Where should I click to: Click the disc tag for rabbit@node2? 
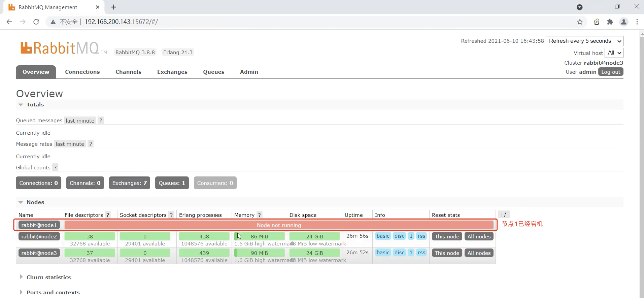coord(400,236)
